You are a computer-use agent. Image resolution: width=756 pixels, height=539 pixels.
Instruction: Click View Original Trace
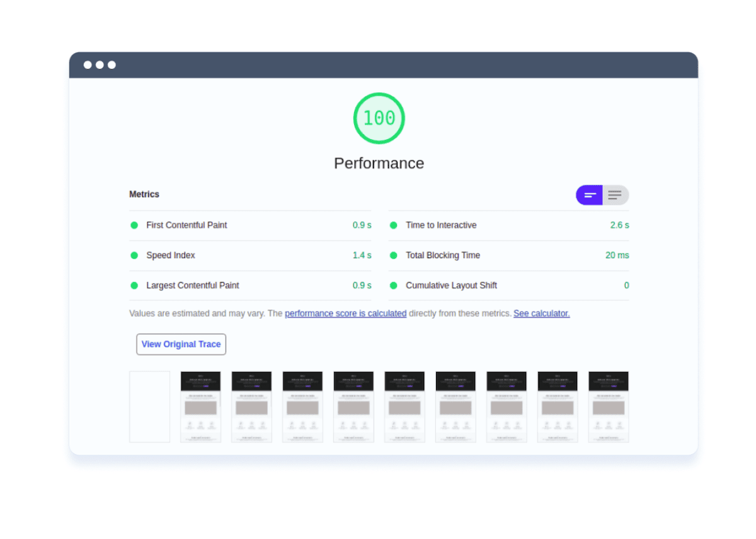[181, 344]
